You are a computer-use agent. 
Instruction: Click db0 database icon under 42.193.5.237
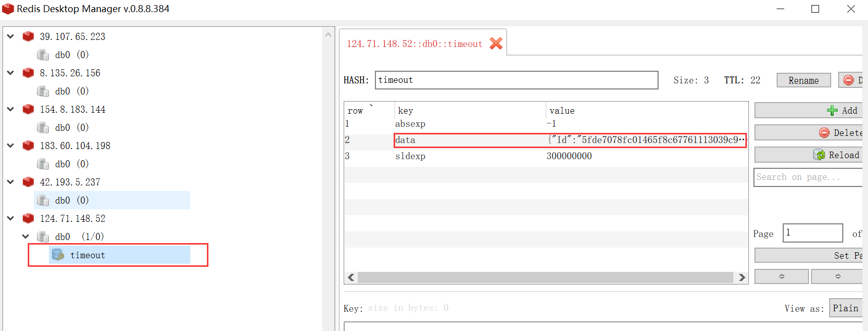(43, 200)
